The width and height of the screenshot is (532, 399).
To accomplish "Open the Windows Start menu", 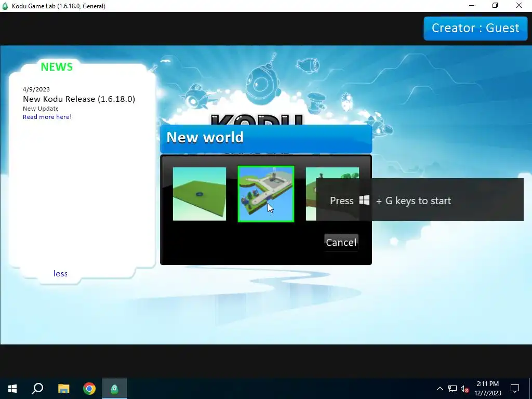I will (x=12, y=389).
